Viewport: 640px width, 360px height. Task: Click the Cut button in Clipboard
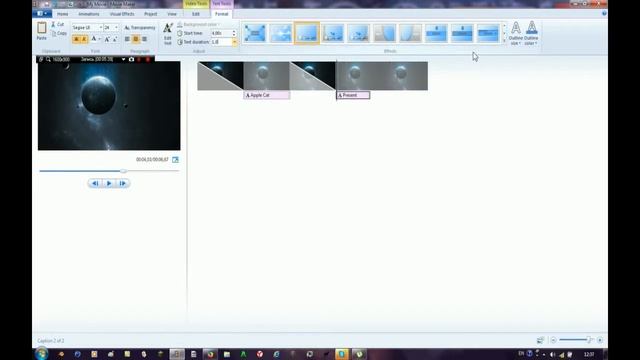(58, 24)
